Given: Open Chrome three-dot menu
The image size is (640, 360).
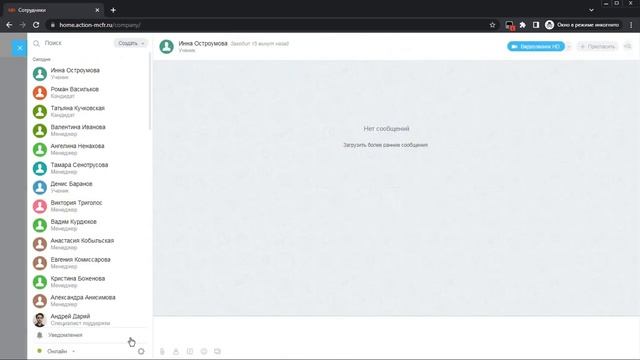Looking at the screenshot, I should pos(631,25).
